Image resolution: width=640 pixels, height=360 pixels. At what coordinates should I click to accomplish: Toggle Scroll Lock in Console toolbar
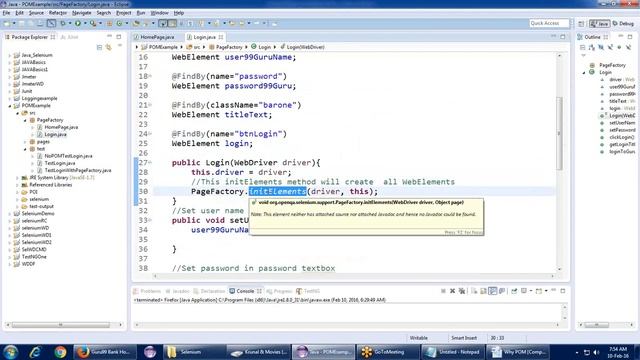(x=483, y=291)
